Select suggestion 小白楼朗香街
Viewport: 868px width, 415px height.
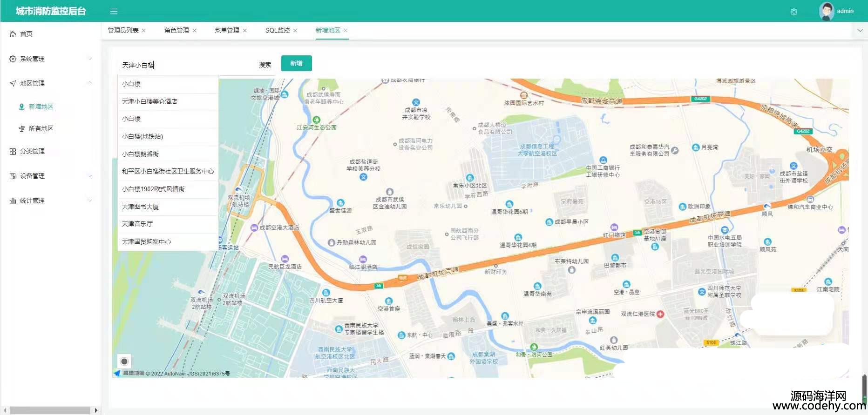point(168,154)
